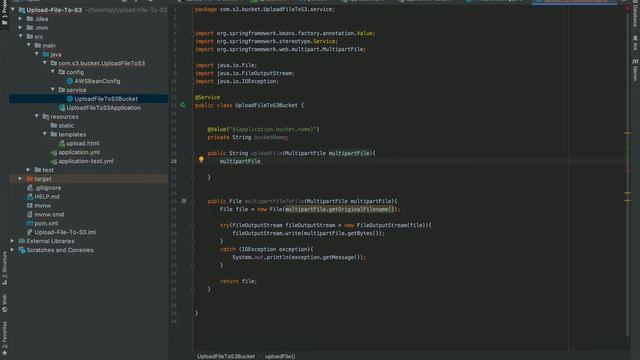
Task: Click the red error indicator atop editor scrollbar
Action: point(627,9)
